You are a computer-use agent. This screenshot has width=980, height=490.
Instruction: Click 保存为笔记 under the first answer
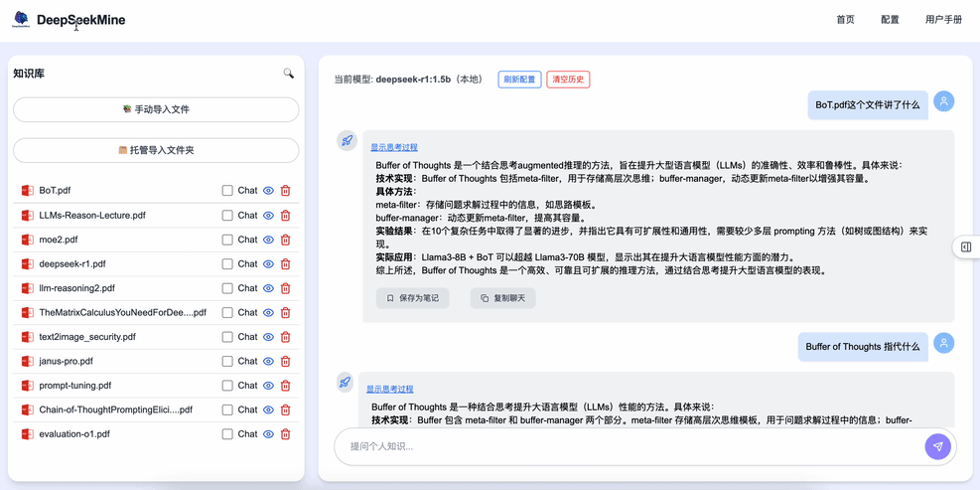pos(412,298)
